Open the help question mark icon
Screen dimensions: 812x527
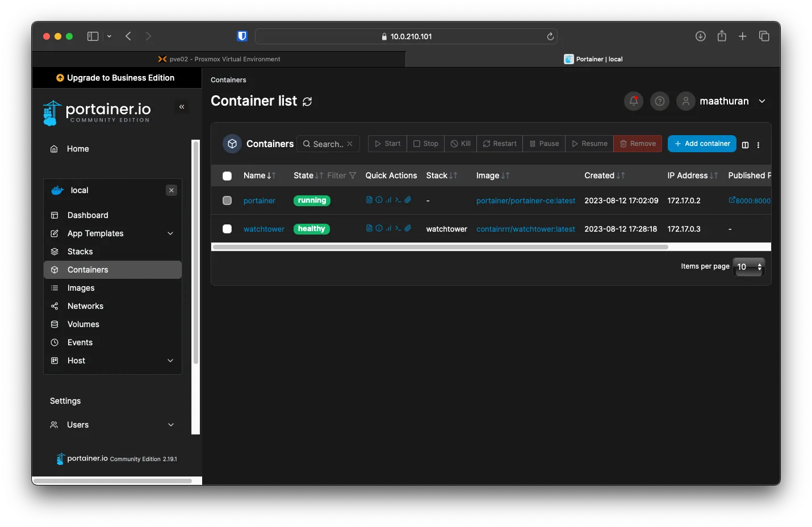click(x=660, y=101)
